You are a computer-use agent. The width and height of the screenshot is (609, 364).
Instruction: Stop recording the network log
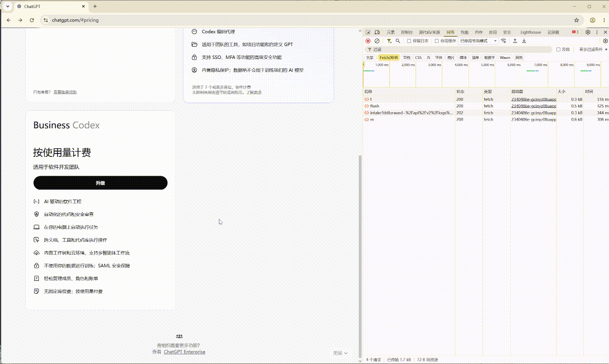click(368, 41)
